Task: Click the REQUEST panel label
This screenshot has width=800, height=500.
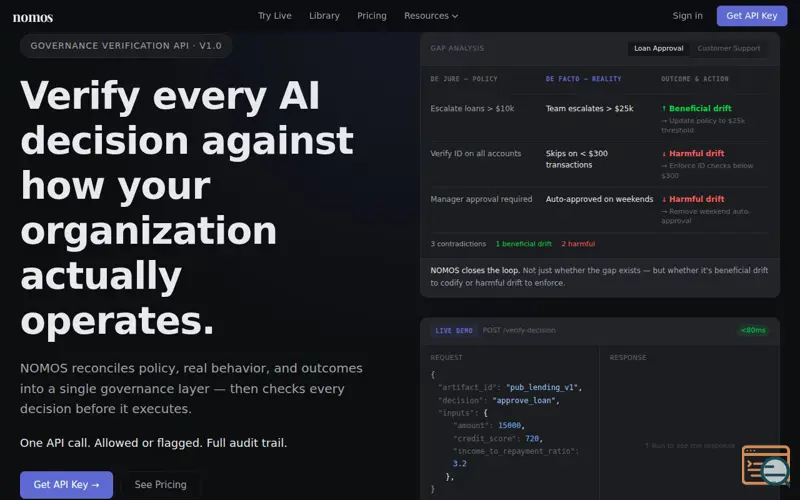Action: (x=446, y=358)
